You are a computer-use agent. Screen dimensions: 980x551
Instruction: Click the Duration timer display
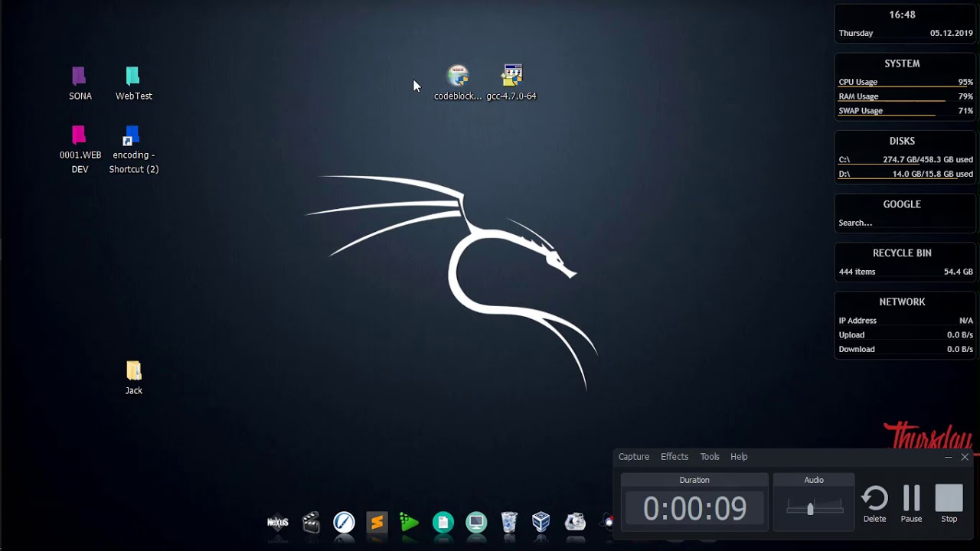click(x=694, y=508)
